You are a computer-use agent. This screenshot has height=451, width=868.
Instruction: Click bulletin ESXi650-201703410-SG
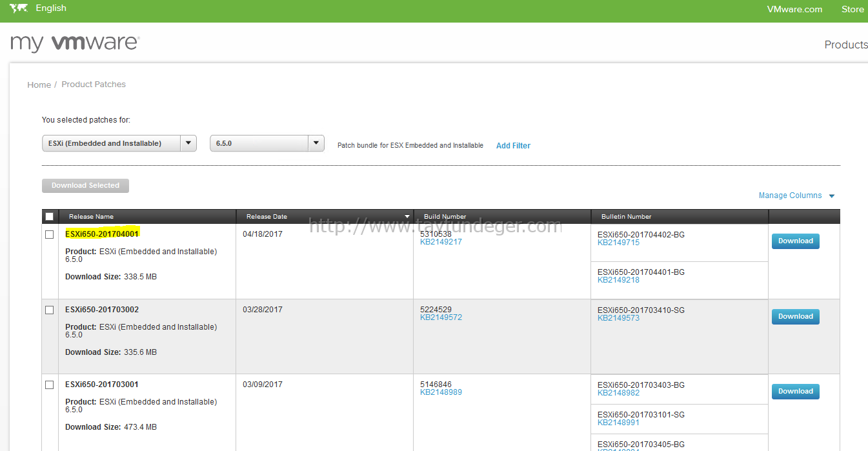pos(641,310)
